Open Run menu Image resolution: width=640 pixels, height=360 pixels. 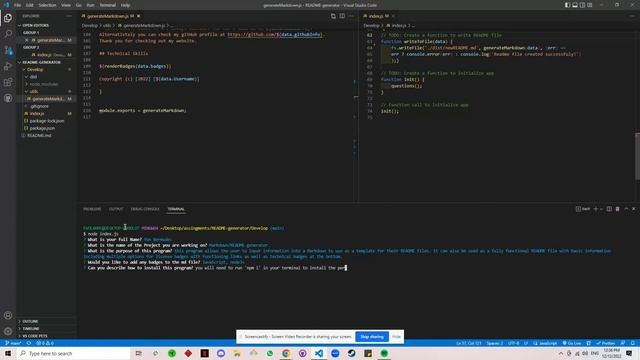pyautogui.click(x=90, y=5)
